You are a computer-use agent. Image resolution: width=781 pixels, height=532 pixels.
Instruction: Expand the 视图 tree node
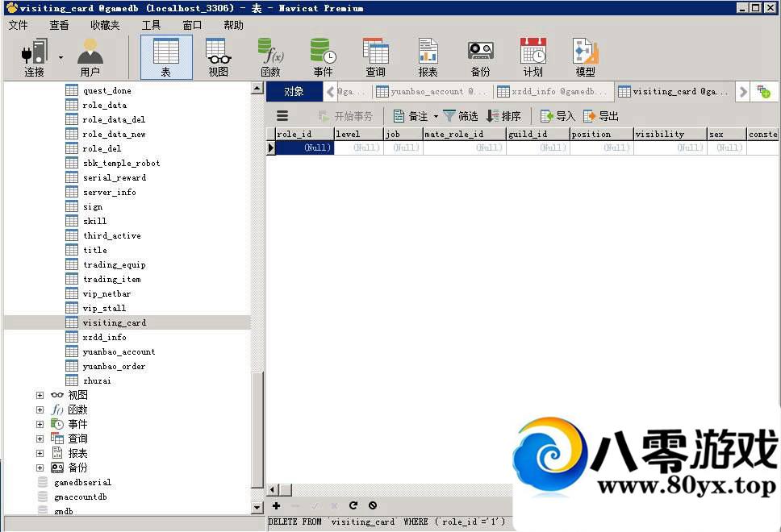pyautogui.click(x=40, y=395)
